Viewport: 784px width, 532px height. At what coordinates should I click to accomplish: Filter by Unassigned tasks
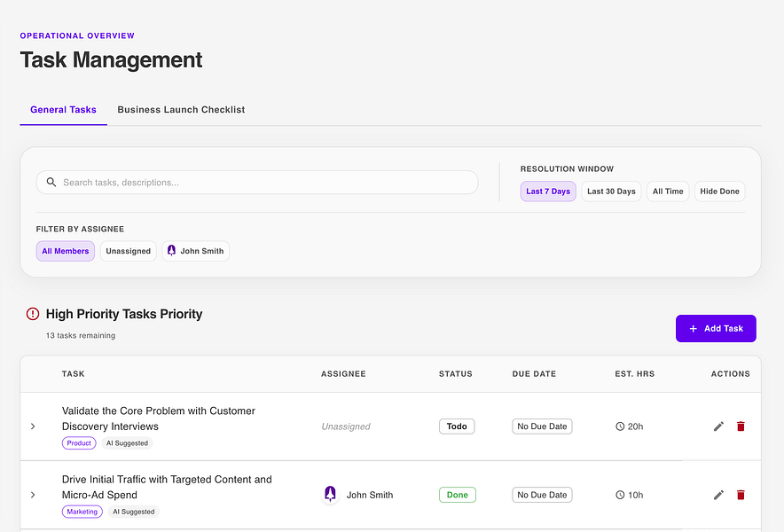[128, 251]
